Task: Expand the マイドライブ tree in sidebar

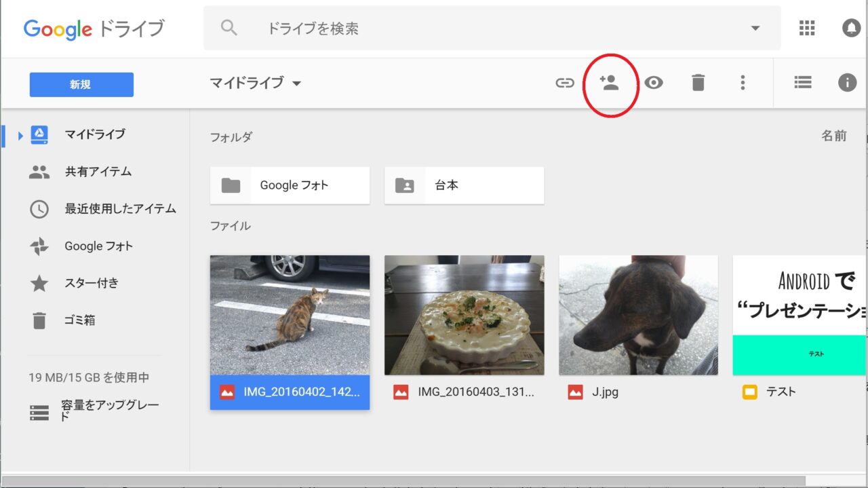Action: [20, 135]
